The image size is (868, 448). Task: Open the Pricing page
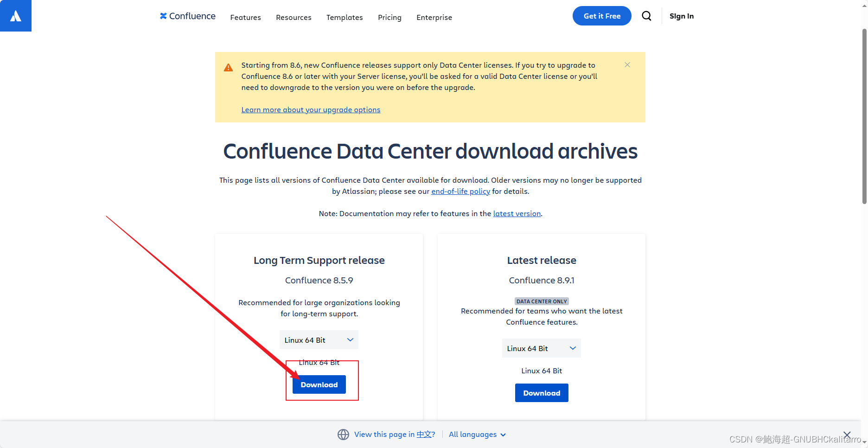pos(389,17)
